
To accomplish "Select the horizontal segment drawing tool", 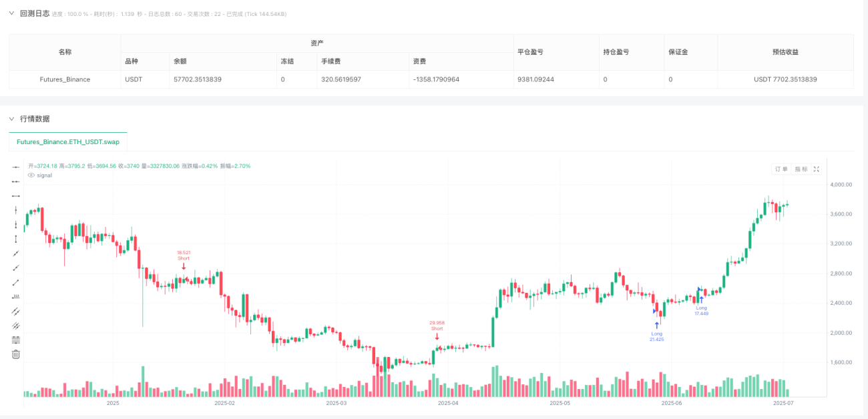I will click(16, 195).
